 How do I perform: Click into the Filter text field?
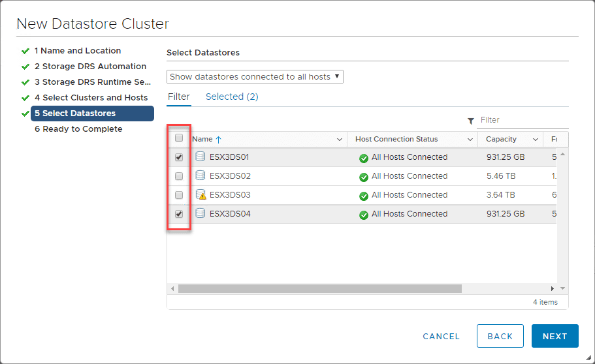pyautogui.click(x=523, y=120)
